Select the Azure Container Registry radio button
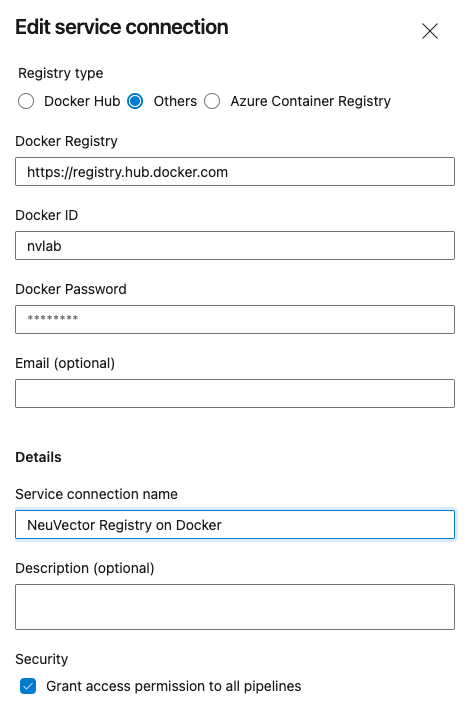This screenshot has height=722, width=473. [212, 101]
